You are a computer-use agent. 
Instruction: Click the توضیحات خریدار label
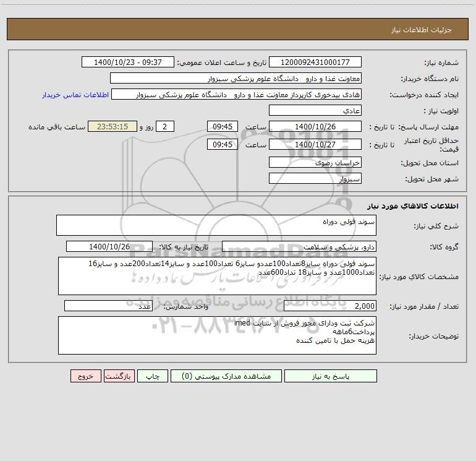click(x=433, y=336)
